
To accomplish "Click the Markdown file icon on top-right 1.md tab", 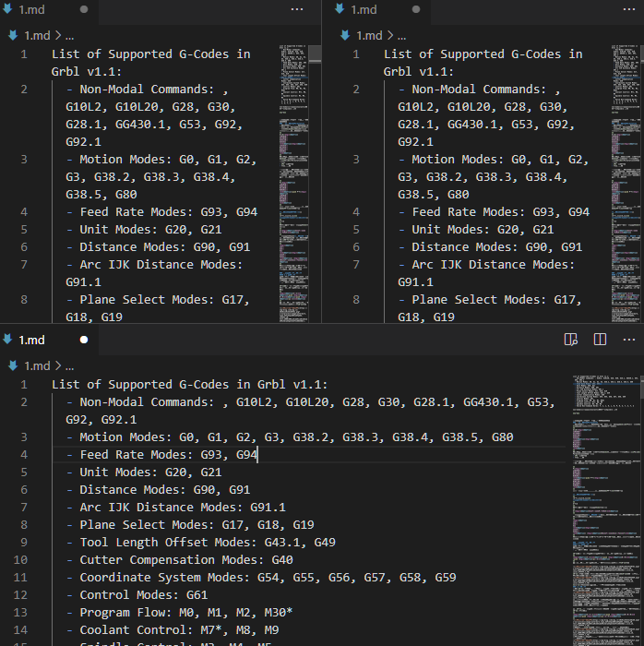I will pyautogui.click(x=340, y=9).
